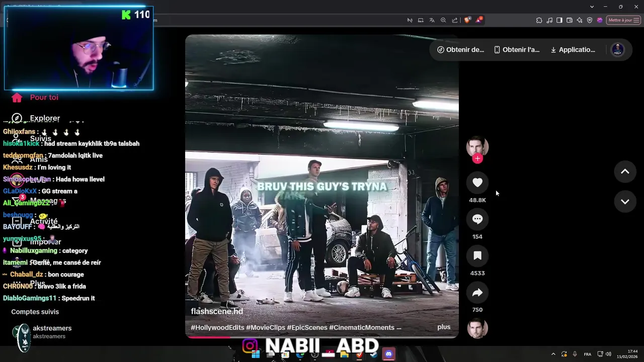644x362 pixels.
Task: Open Steam in taskbar
Action: tap(373, 354)
